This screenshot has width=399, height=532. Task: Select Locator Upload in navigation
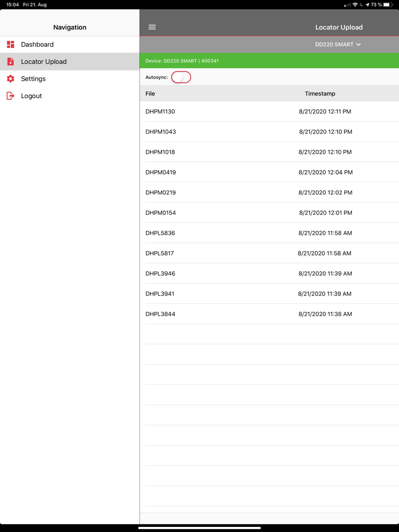[70, 61]
